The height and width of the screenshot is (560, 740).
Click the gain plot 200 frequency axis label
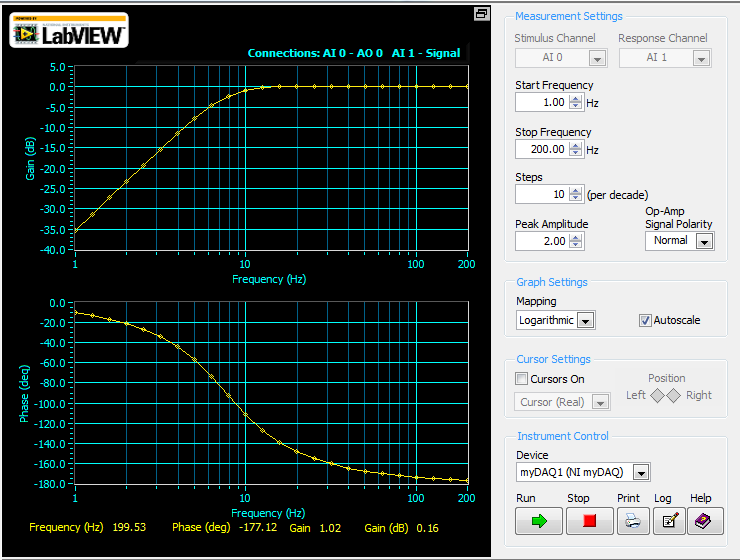coord(466,264)
